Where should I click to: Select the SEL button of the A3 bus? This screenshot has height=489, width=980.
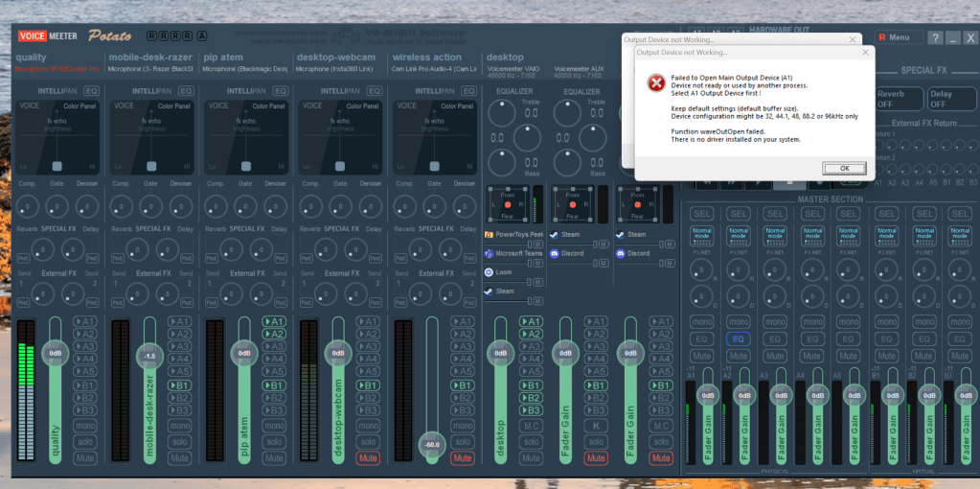point(776,214)
